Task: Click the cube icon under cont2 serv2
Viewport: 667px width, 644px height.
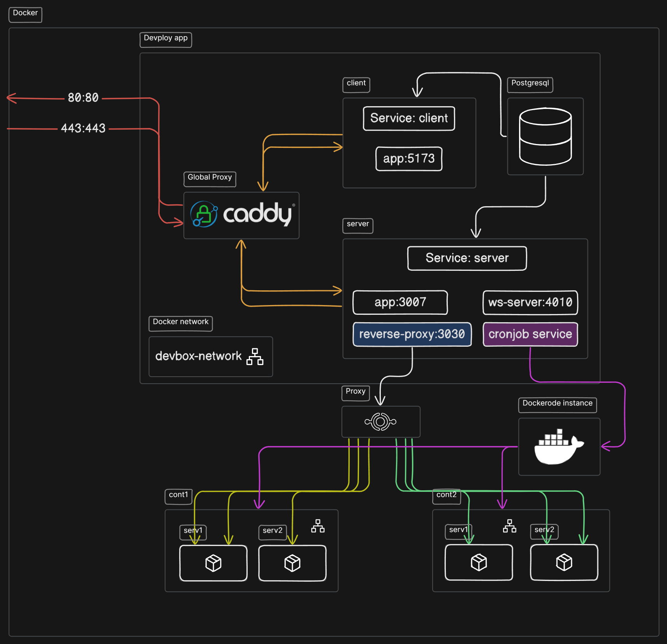Action: [x=564, y=562]
